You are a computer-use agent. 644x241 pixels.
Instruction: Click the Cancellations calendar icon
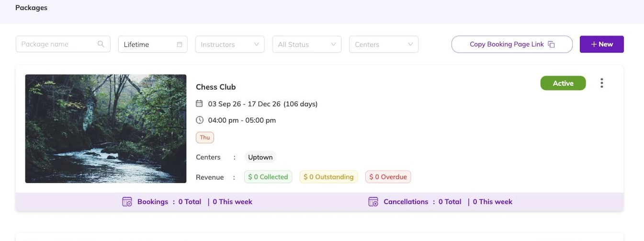pyautogui.click(x=373, y=202)
